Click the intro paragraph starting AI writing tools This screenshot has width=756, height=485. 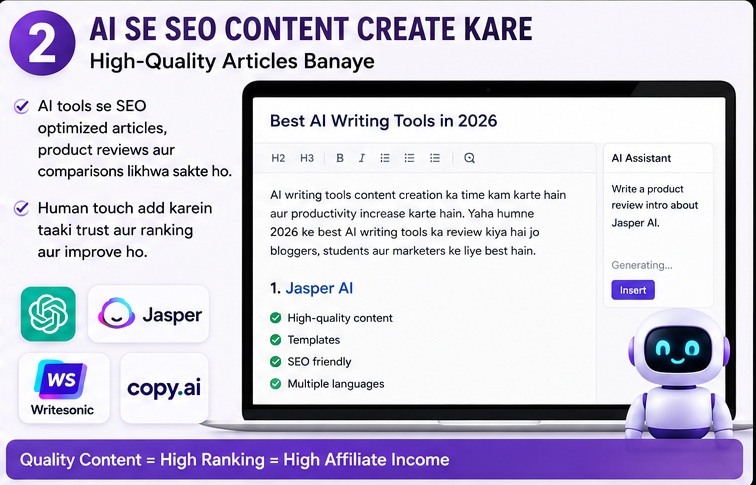[418, 223]
